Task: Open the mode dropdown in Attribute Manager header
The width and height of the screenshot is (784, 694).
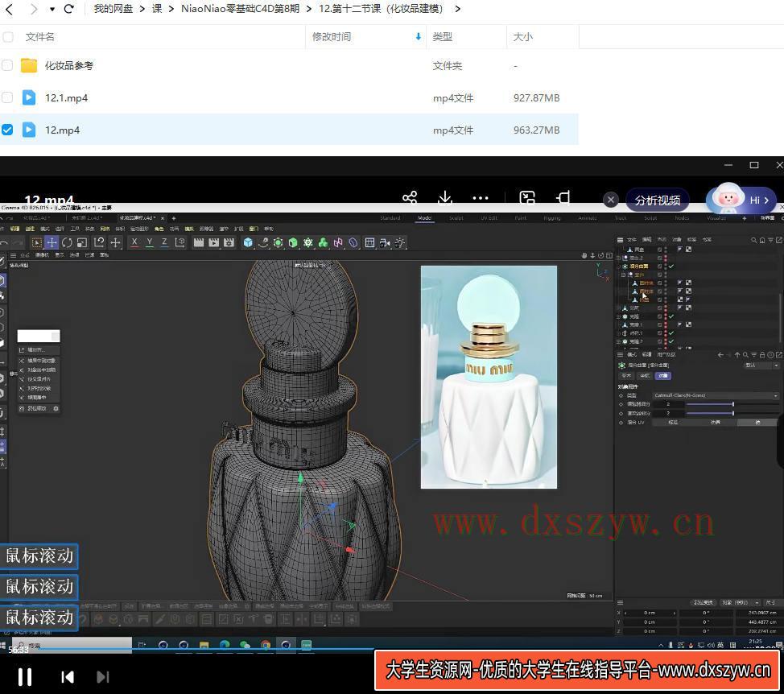Action: (761, 366)
